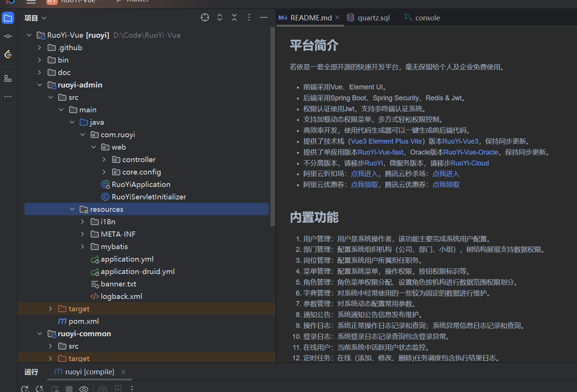Expand the i18n folder

(x=83, y=222)
